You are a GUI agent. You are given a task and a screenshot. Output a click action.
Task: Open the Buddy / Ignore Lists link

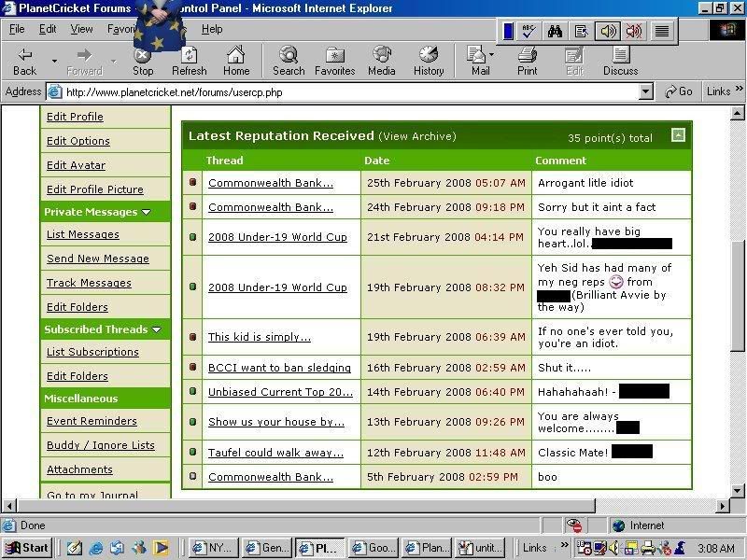point(101,445)
